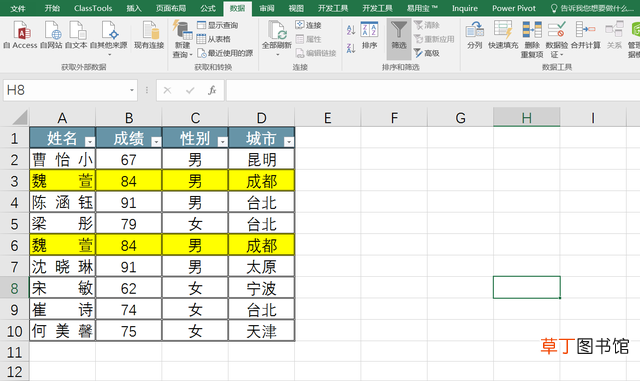The height and width of the screenshot is (381, 640).
Task: Click city cell 昆明
Action: click(262, 159)
